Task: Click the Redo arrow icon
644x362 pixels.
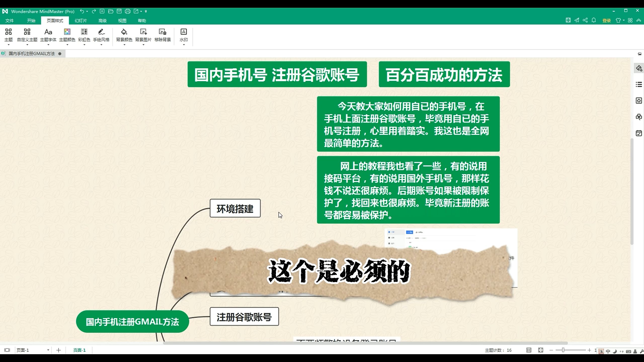Action: click(x=94, y=11)
